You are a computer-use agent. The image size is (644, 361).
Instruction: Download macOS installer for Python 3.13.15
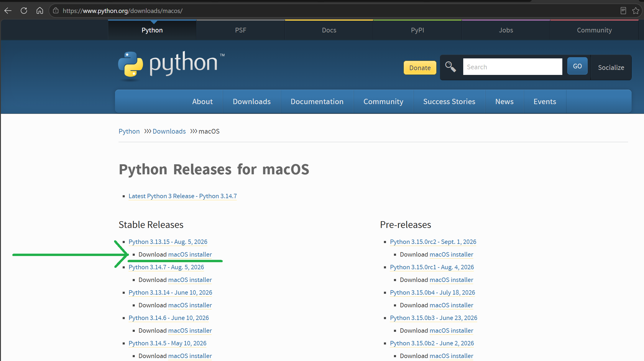point(190,255)
